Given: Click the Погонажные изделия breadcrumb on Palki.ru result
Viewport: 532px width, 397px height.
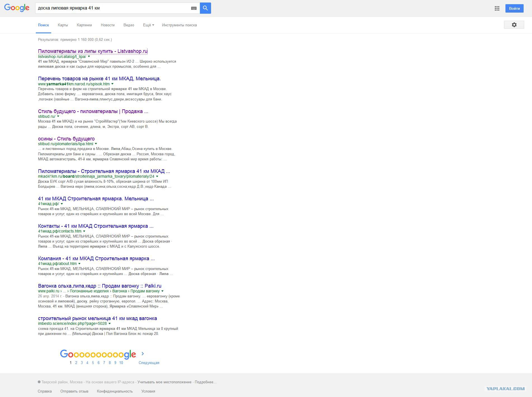Looking at the screenshot, I should click(89, 291).
